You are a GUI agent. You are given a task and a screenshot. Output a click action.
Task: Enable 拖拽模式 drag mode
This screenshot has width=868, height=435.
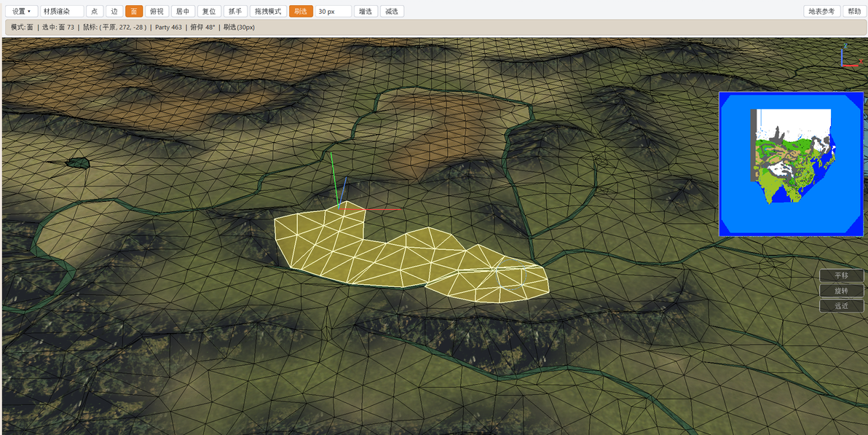(268, 11)
